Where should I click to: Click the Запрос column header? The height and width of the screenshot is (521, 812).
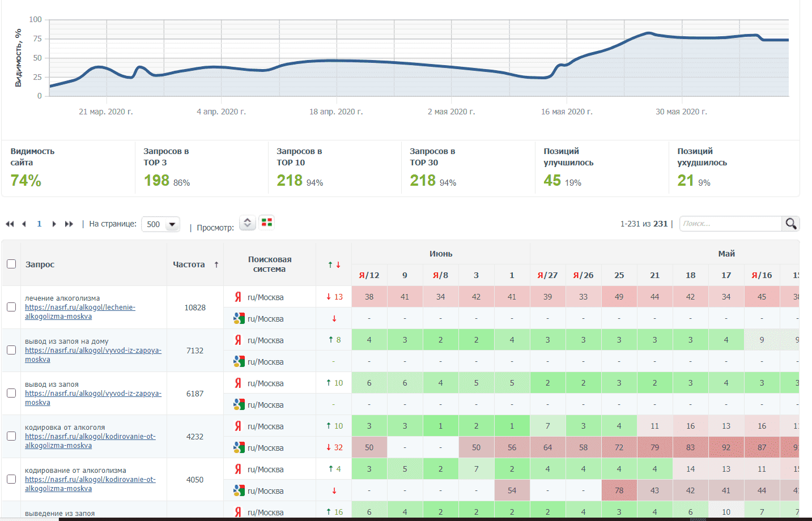pos(40,264)
